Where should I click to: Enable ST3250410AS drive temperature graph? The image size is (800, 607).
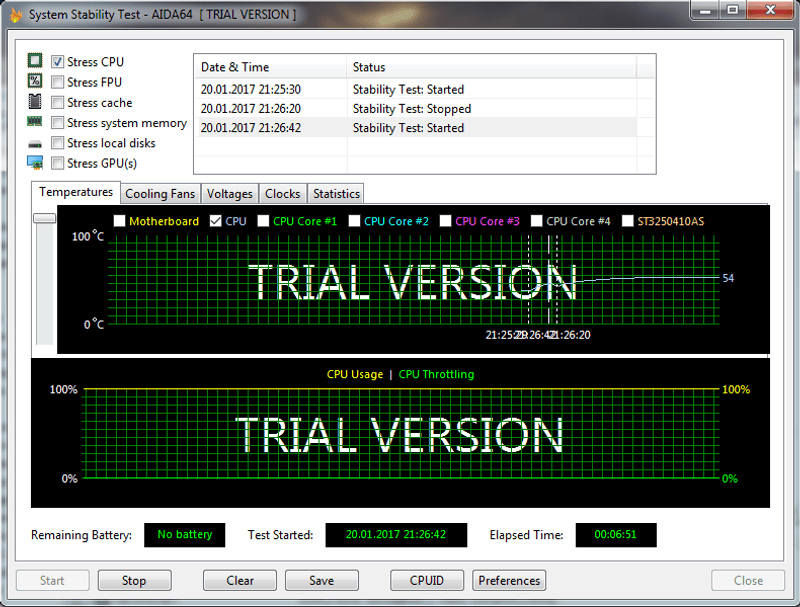[628, 221]
